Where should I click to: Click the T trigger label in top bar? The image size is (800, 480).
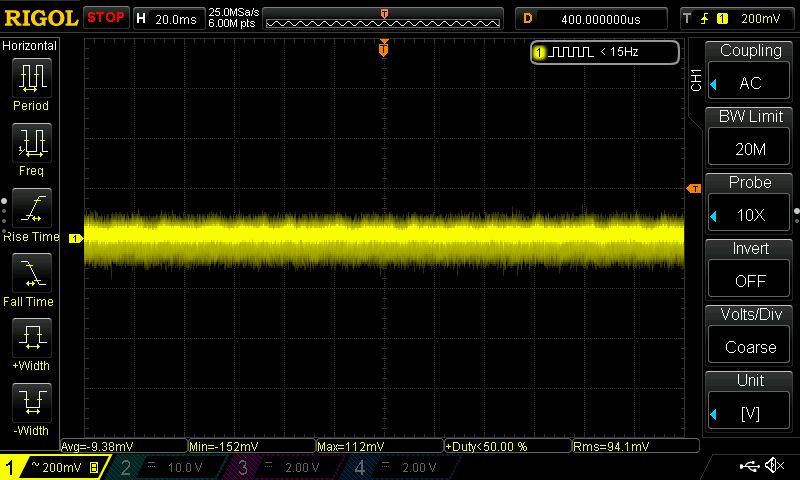687,18
